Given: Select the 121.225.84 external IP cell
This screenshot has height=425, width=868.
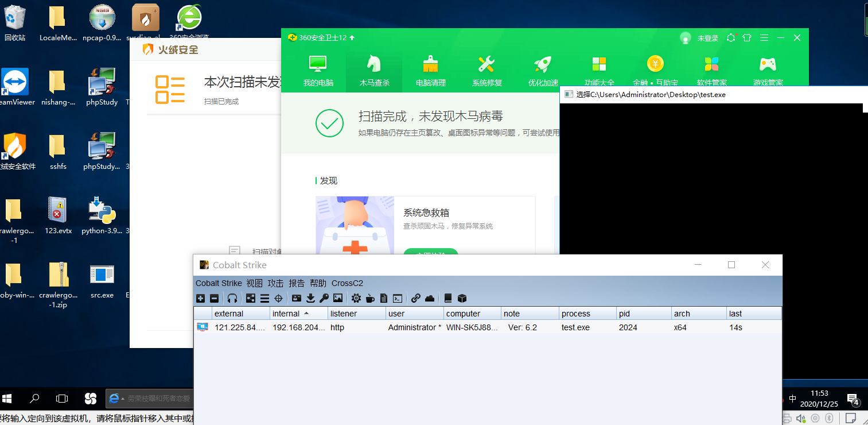Looking at the screenshot, I should tap(241, 327).
